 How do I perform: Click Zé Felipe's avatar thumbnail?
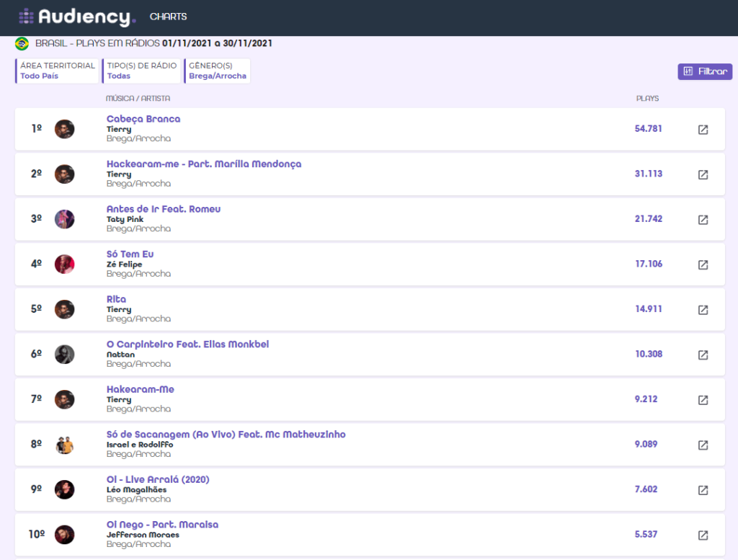click(x=64, y=264)
